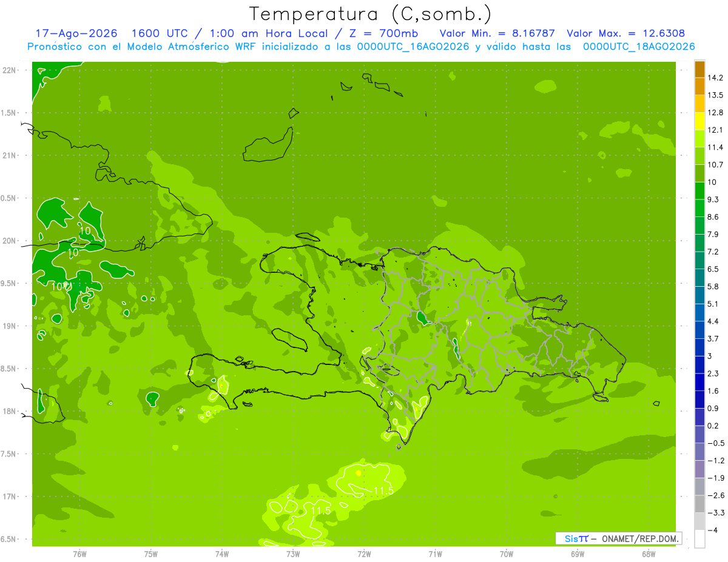The height and width of the screenshot is (562, 728).
Task: Click the "17N" latitude axis label
Action: (x=10, y=497)
